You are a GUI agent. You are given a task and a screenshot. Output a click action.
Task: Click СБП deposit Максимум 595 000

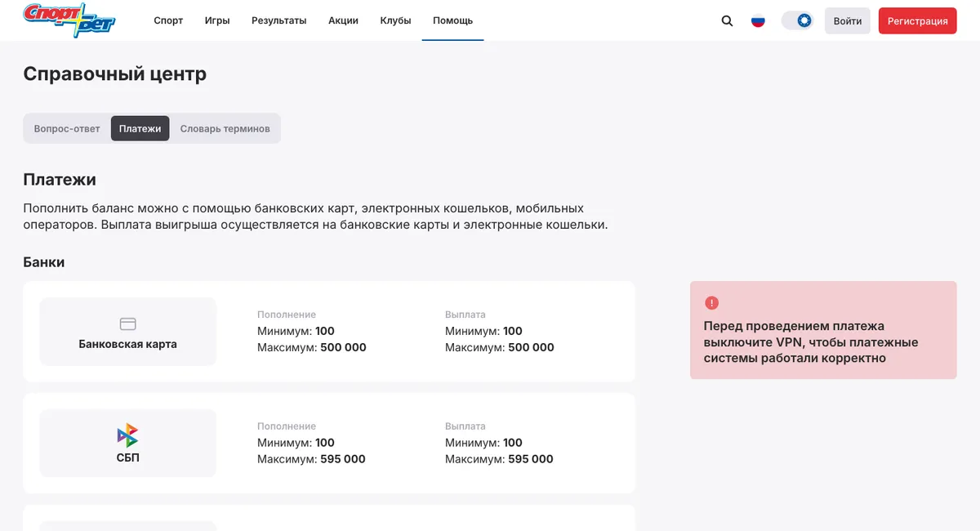pos(311,459)
